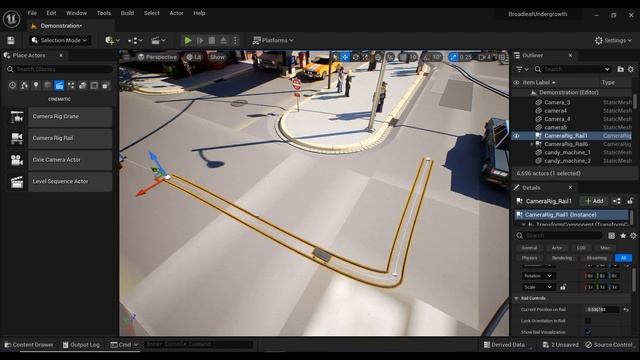Image resolution: width=640 pixels, height=360 pixels.
Task: Open the Settings dropdown in toolbar
Action: coord(613,40)
